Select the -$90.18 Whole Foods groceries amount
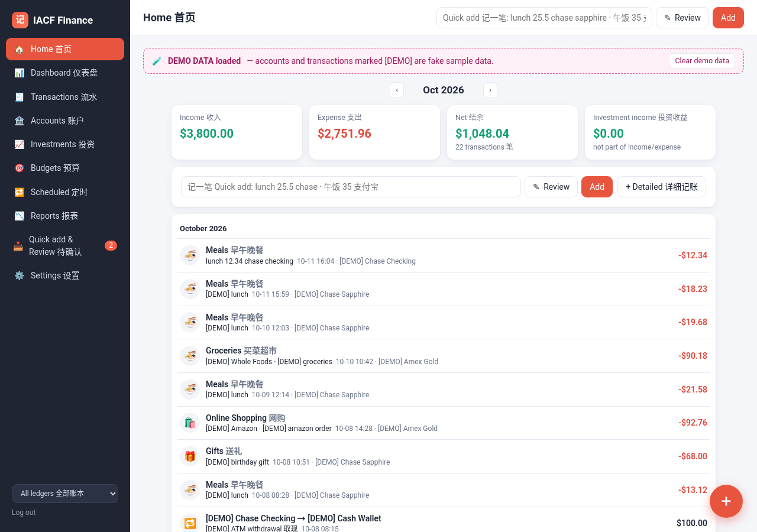757x532 pixels. pyautogui.click(x=693, y=356)
